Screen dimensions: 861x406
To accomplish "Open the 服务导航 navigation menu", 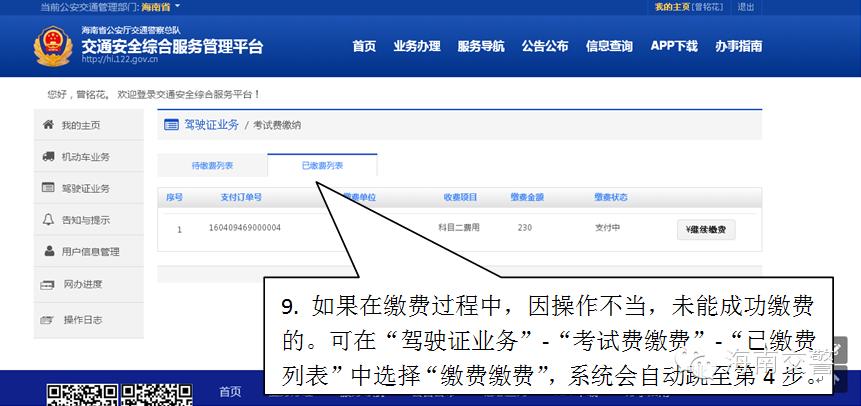I will coord(481,46).
